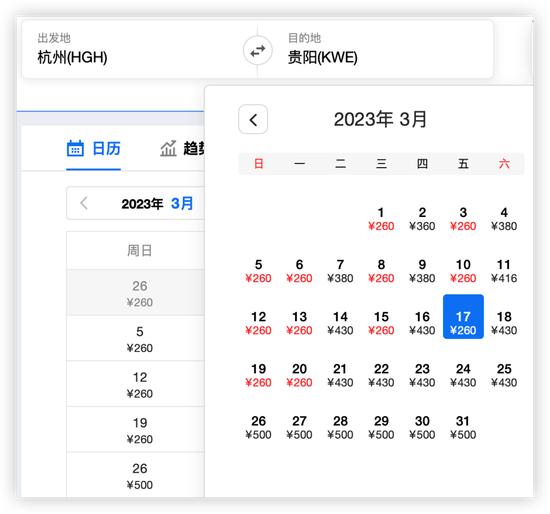Pick March 1 priced ¥260
This screenshot has height=514, width=550.
point(381,219)
